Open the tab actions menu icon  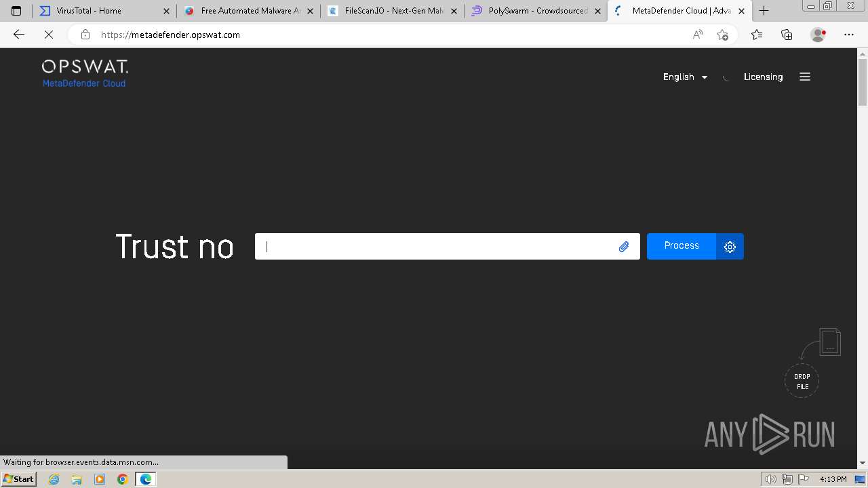[x=16, y=11]
